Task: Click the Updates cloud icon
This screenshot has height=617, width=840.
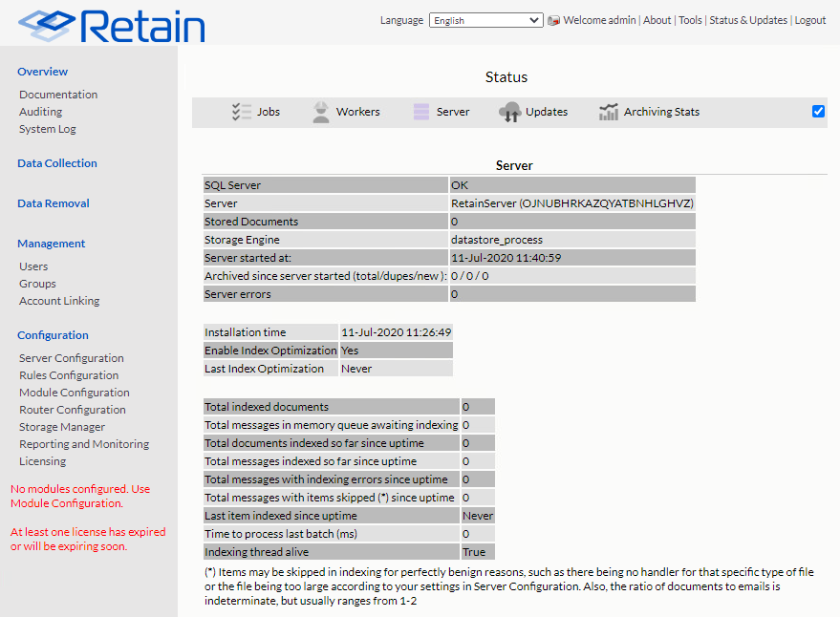Action: (509, 112)
